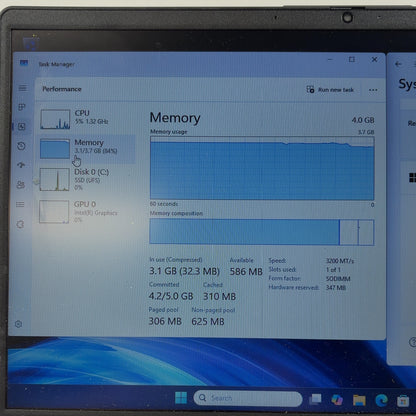The width and height of the screenshot is (416, 416).
Task: Select the Disk 0 (C:) item
Action: point(87,179)
